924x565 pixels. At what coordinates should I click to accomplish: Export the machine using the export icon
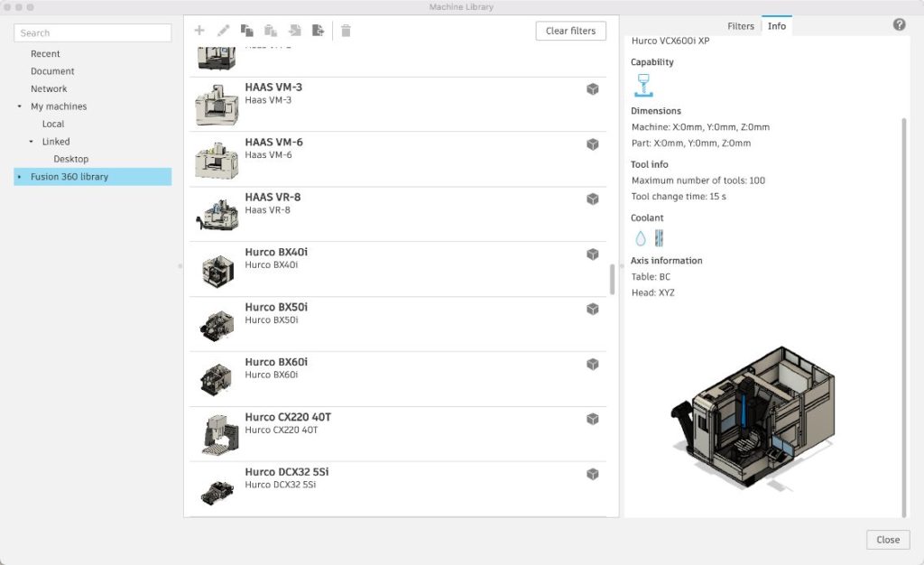(318, 30)
